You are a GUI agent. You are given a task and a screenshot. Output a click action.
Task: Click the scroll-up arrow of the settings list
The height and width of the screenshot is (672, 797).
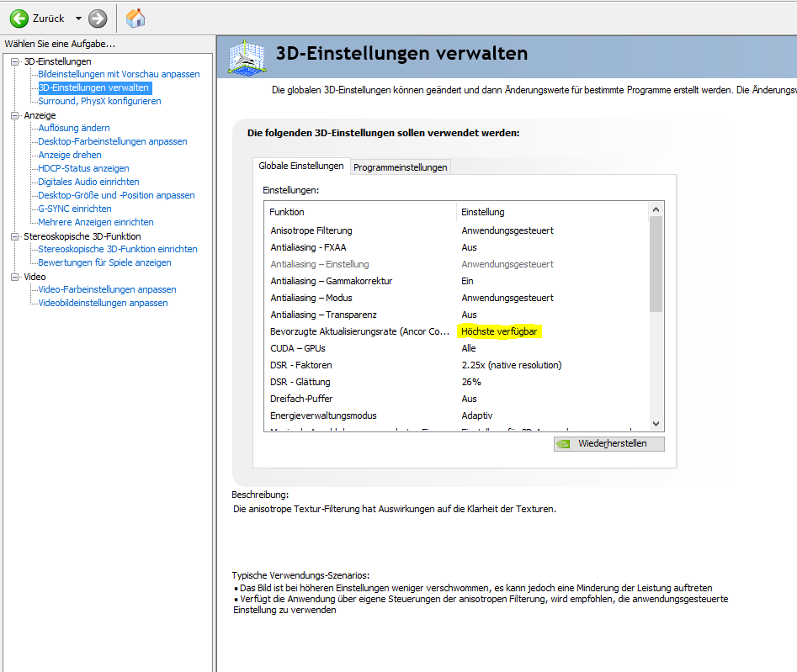[x=656, y=209]
